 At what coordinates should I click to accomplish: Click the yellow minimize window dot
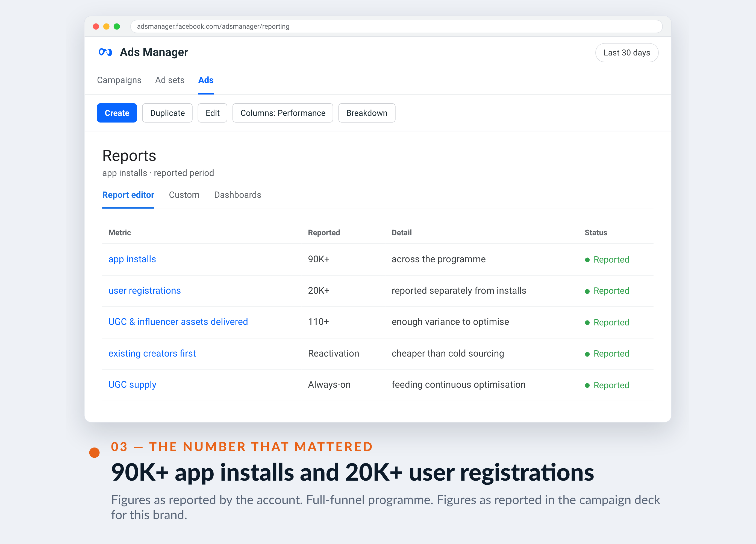106,26
